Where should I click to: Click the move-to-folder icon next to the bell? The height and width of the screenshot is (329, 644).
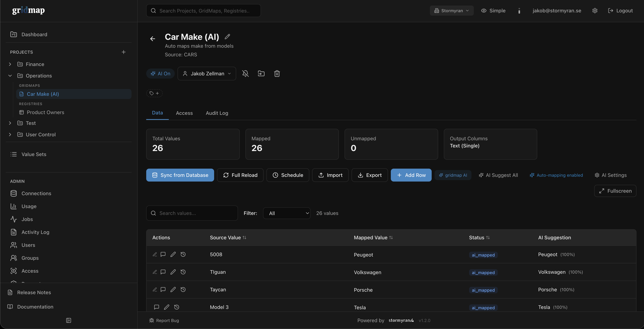tap(261, 74)
